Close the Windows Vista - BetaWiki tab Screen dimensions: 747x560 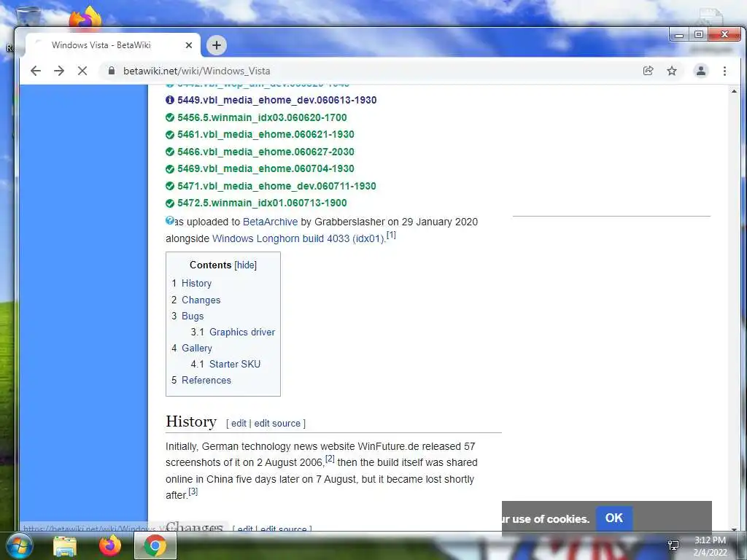point(189,45)
